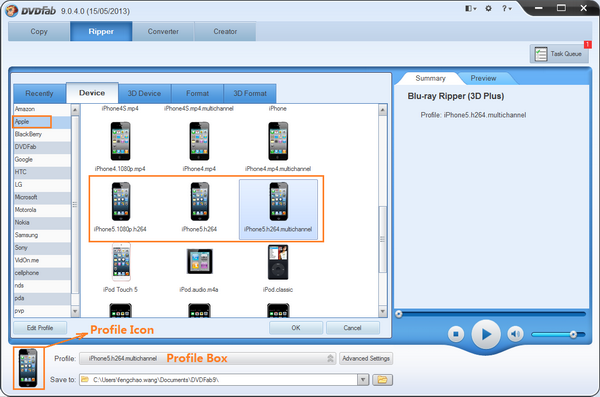600x397 pixels.
Task: Open the Device tab
Action: (92, 93)
